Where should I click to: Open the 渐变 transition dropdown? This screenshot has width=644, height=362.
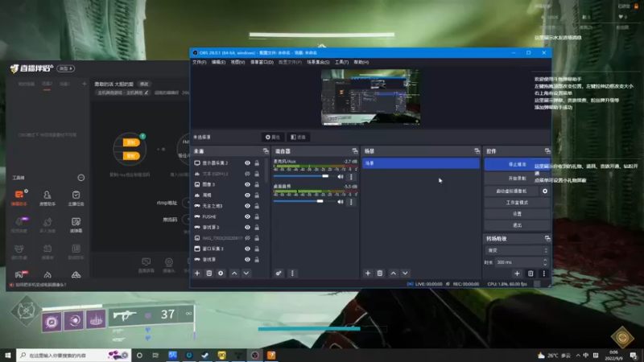point(517,250)
